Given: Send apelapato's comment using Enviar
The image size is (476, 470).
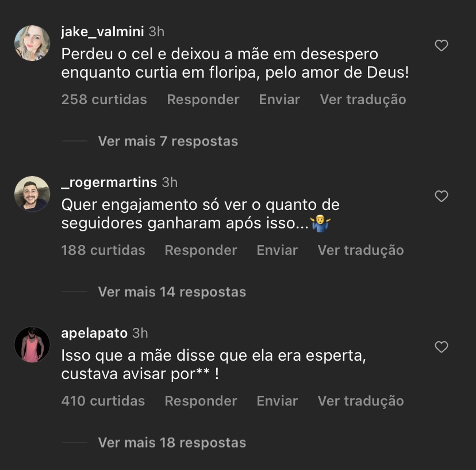Looking at the screenshot, I should pos(277,401).
